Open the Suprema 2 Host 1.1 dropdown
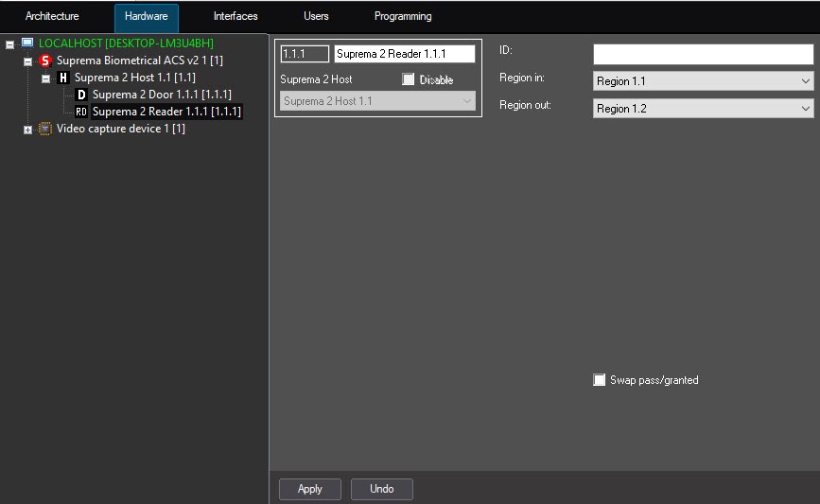The image size is (820, 504). coord(377,101)
